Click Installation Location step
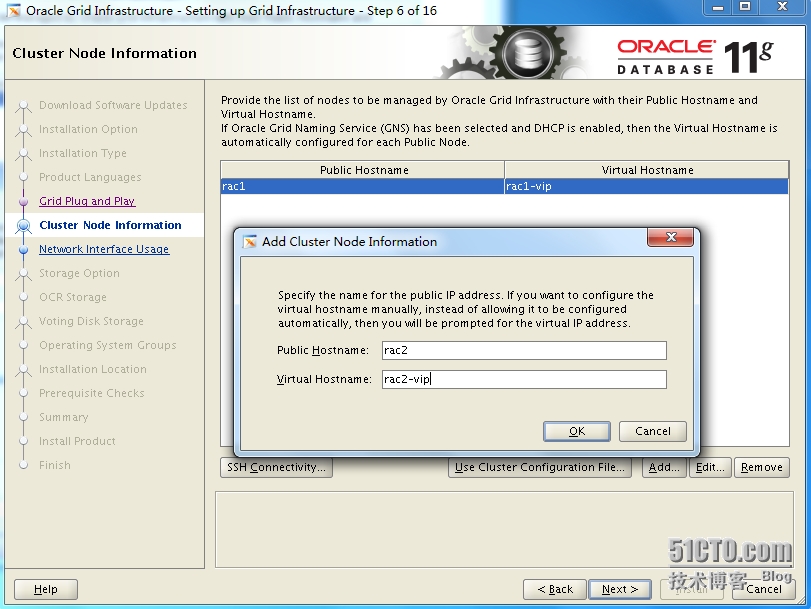811x609 pixels. (93, 369)
